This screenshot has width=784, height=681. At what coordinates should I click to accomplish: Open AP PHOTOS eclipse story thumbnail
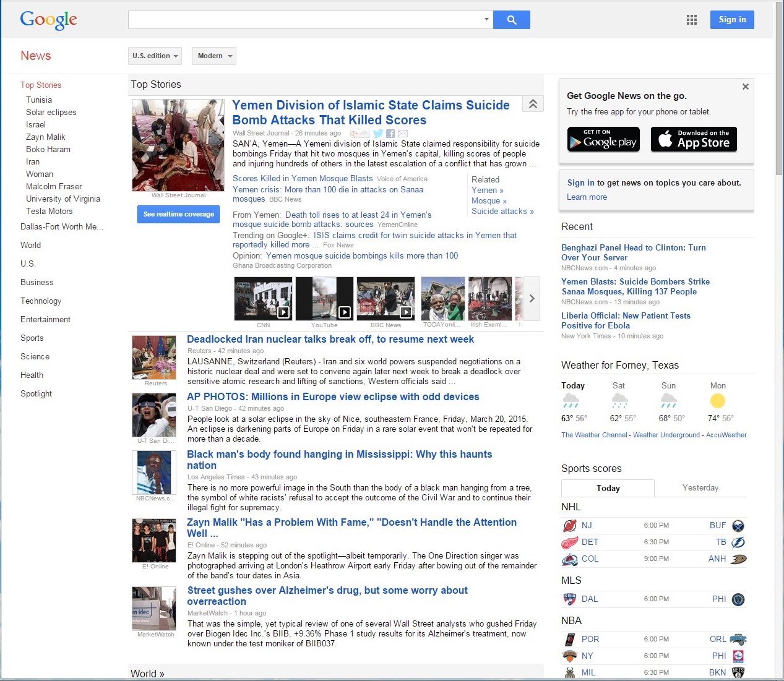pos(154,414)
